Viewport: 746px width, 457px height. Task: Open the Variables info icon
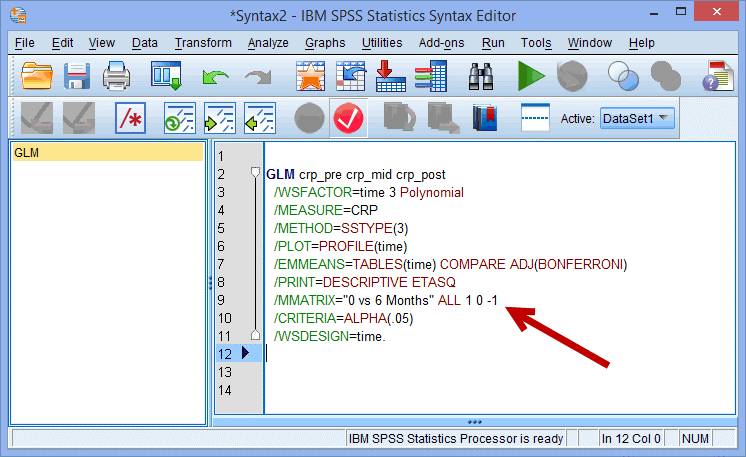pyautogui.click(x=431, y=76)
